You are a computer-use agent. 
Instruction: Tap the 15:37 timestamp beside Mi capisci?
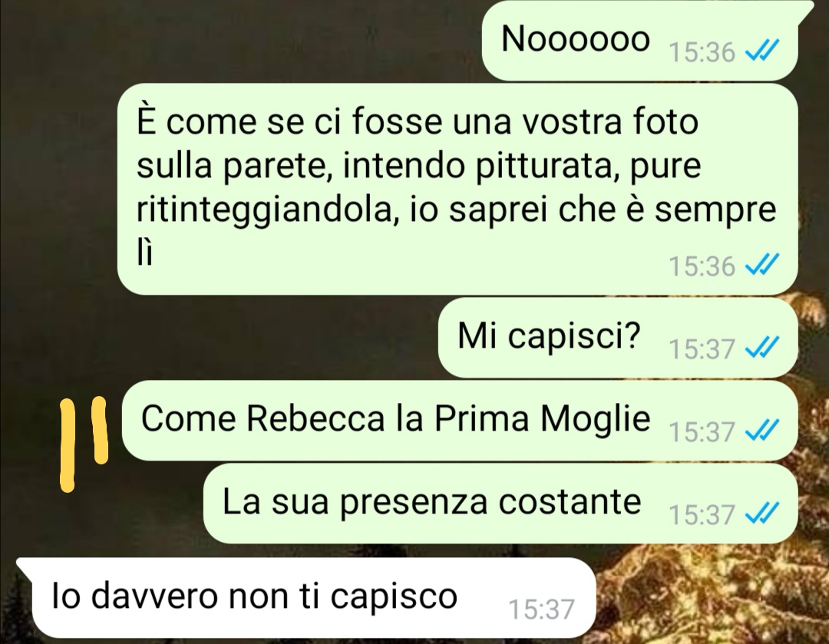click(702, 348)
